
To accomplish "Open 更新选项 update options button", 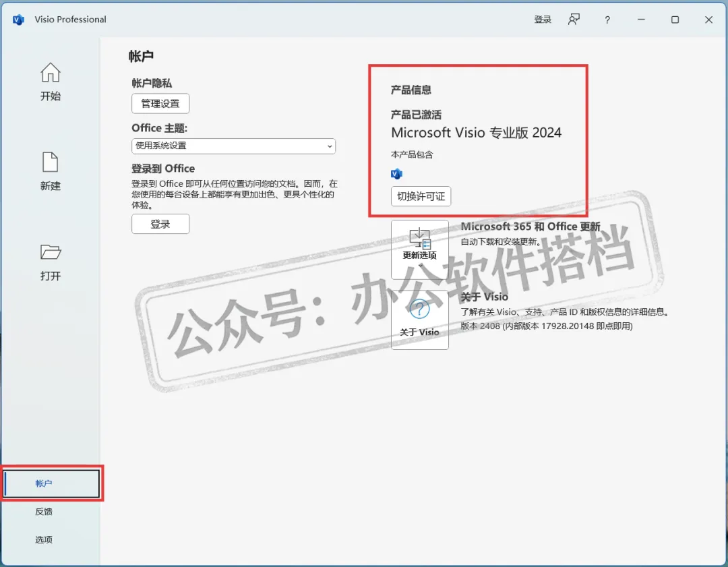I will point(420,249).
